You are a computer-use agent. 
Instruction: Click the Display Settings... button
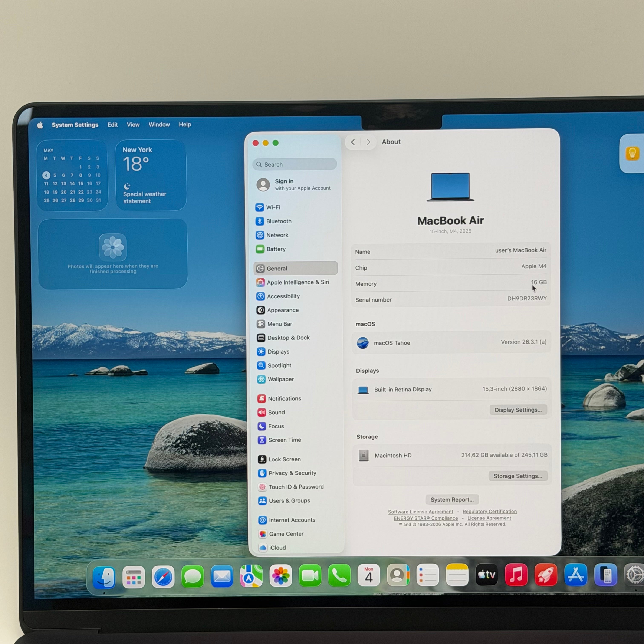click(518, 410)
